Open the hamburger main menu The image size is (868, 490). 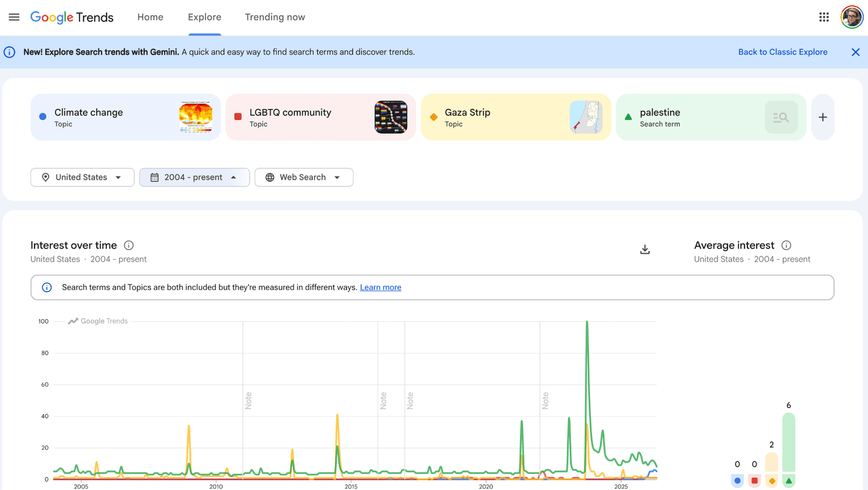click(14, 17)
